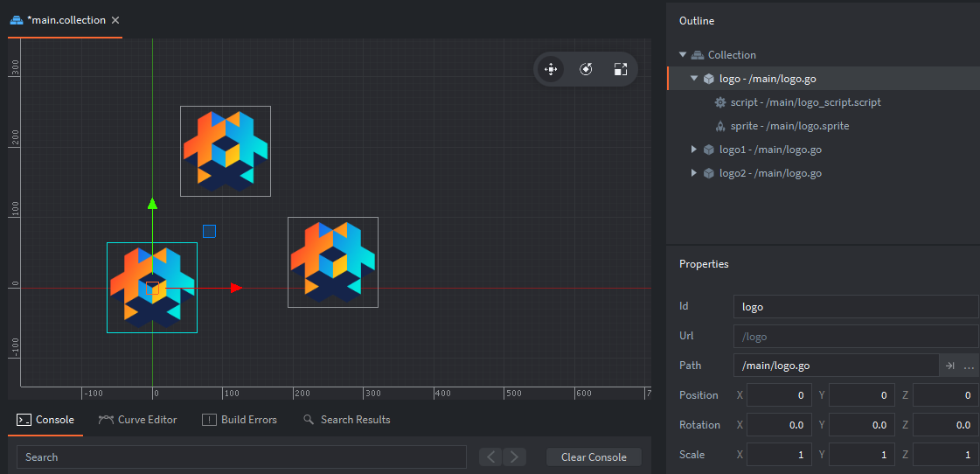The image size is (980, 474).
Task: Click the blue XY-plane manipulator square
Action: 209,231
